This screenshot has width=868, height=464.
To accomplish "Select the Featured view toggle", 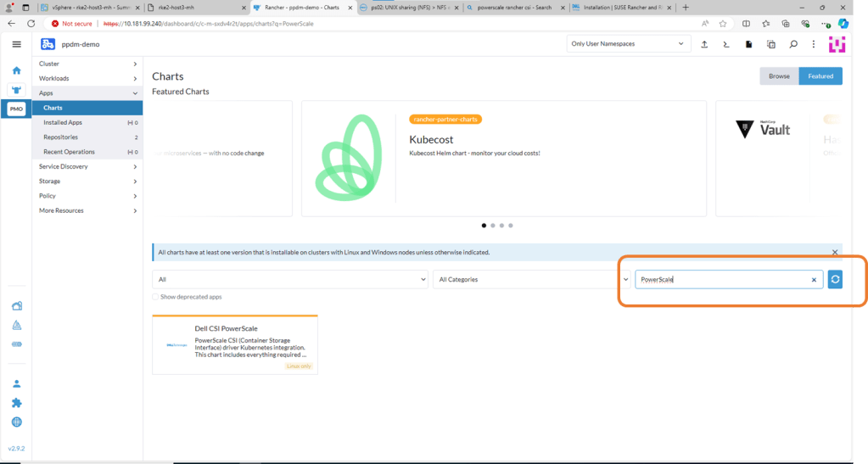I will click(820, 76).
